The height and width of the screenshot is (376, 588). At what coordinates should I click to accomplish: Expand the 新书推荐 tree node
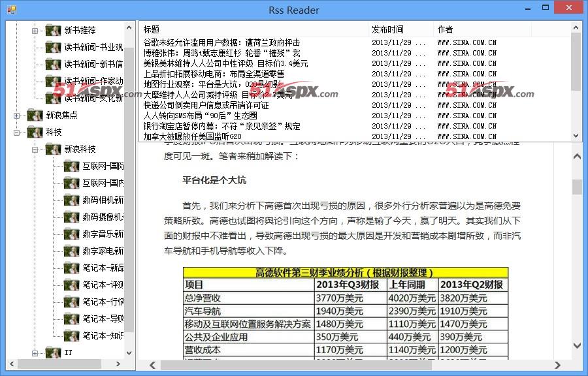point(35,31)
